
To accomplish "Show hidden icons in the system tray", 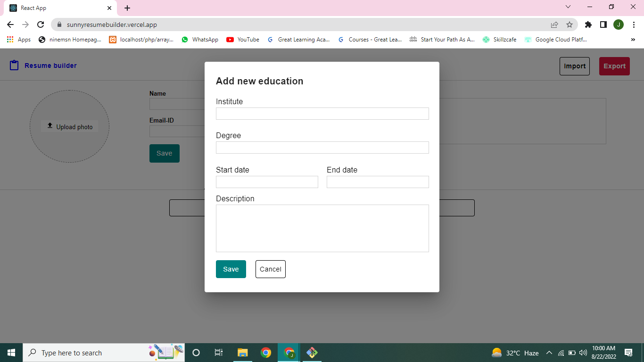I will tap(549, 352).
